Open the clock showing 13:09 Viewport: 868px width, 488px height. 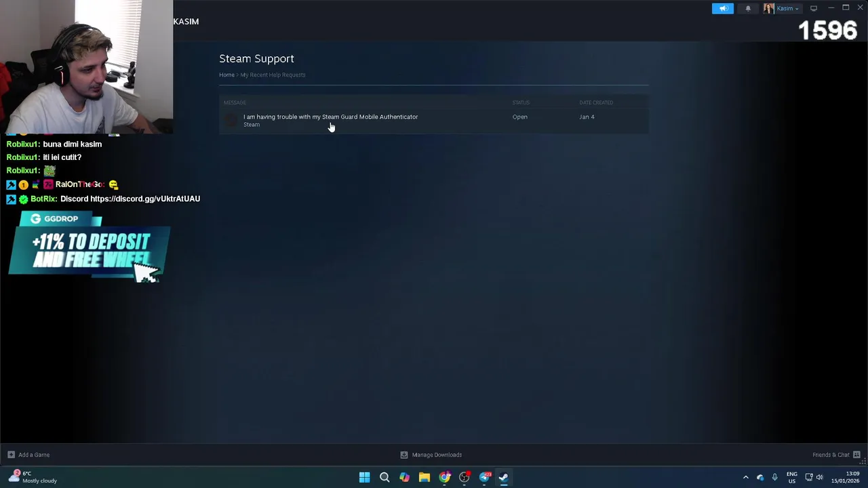point(847,477)
